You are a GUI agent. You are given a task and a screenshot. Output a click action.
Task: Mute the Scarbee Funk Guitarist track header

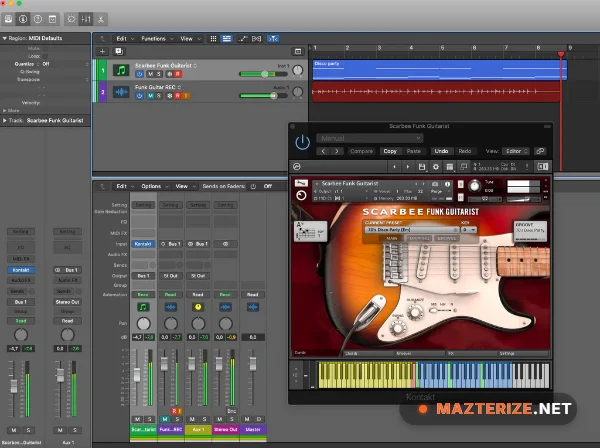click(x=150, y=74)
